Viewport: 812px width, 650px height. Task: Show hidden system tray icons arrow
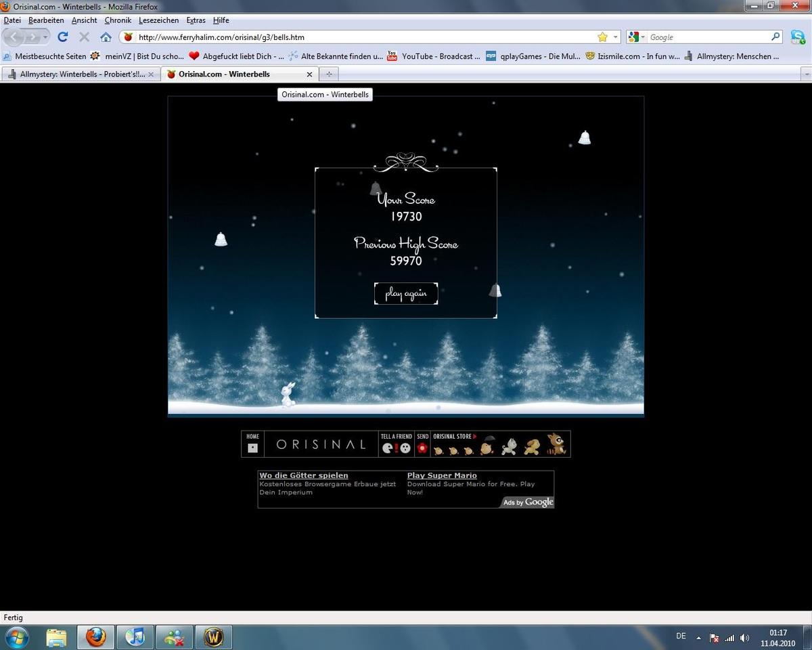click(698, 638)
